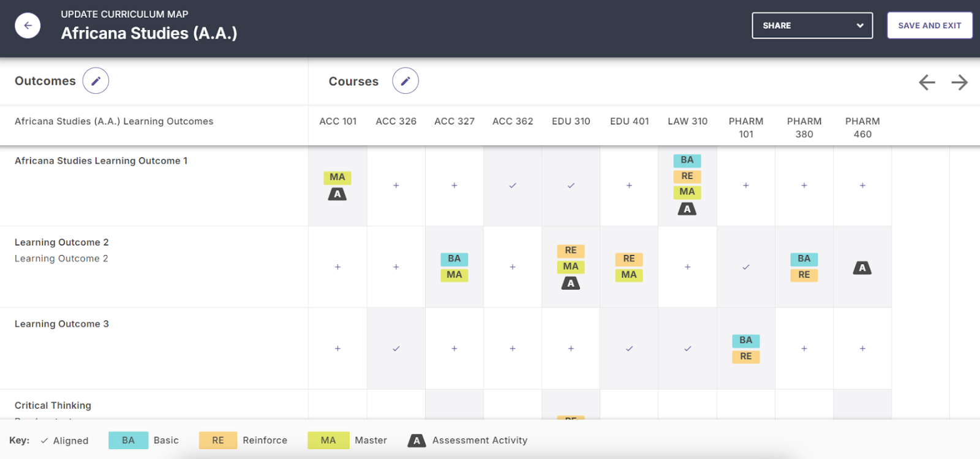Click the Save and Exit button
The width and height of the screenshot is (980, 459).
click(929, 26)
